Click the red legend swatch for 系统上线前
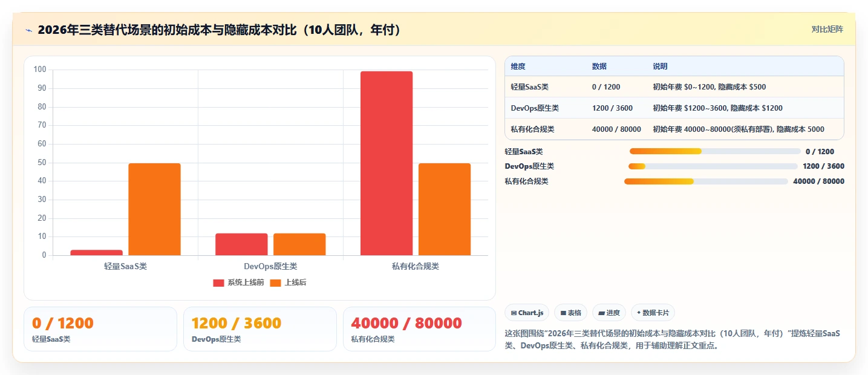 pos(218,282)
